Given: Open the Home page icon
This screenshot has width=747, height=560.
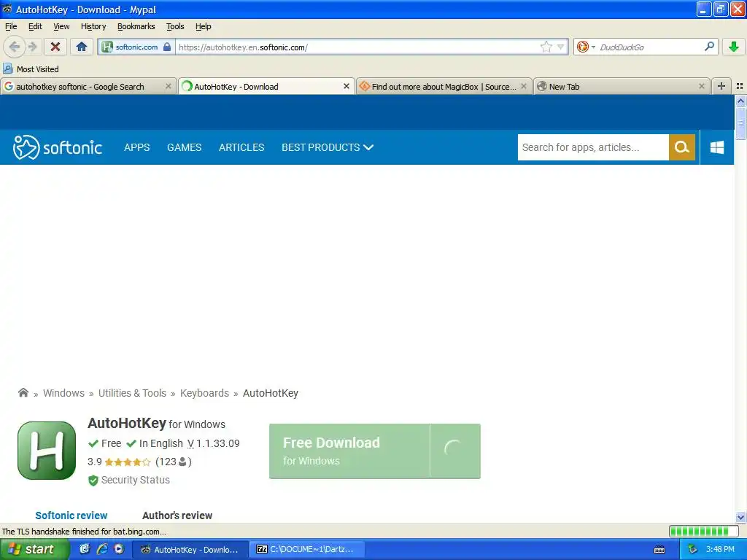Looking at the screenshot, I should (x=82, y=47).
